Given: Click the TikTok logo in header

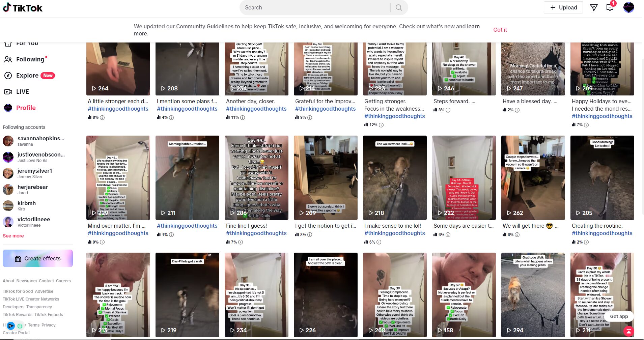Looking at the screenshot, I should [23, 8].
